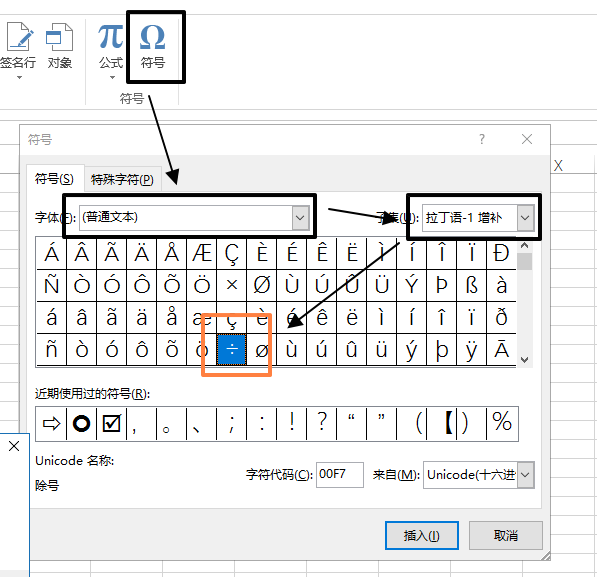Pick the Æ character in symbol grid
Image resolution: width=597 pixels, height=577 pixels.
(x=202, y=253)
